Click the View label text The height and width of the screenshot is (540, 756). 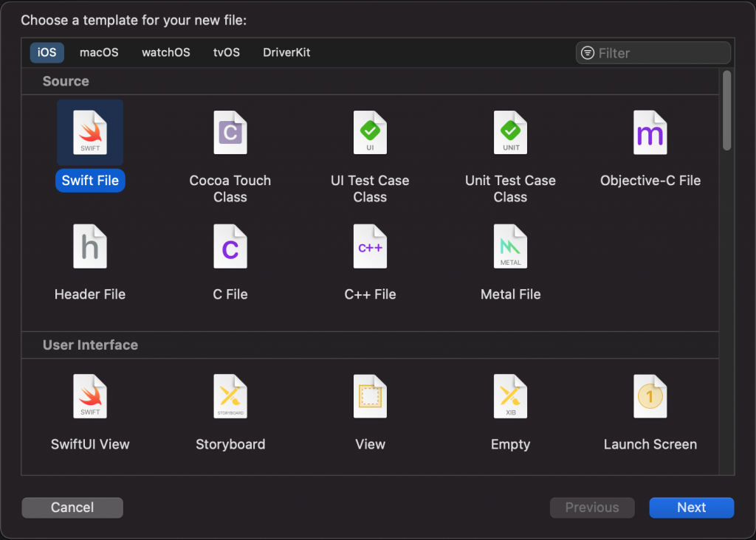[x=370, y=443]
